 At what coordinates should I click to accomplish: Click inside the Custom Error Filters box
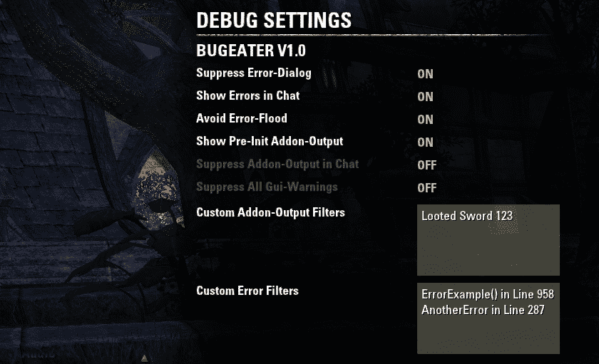pos(488,318)
